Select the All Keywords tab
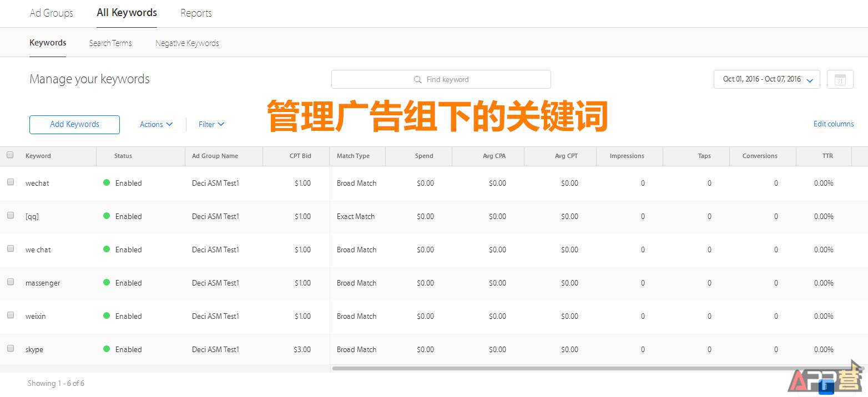 click(127, 13)
